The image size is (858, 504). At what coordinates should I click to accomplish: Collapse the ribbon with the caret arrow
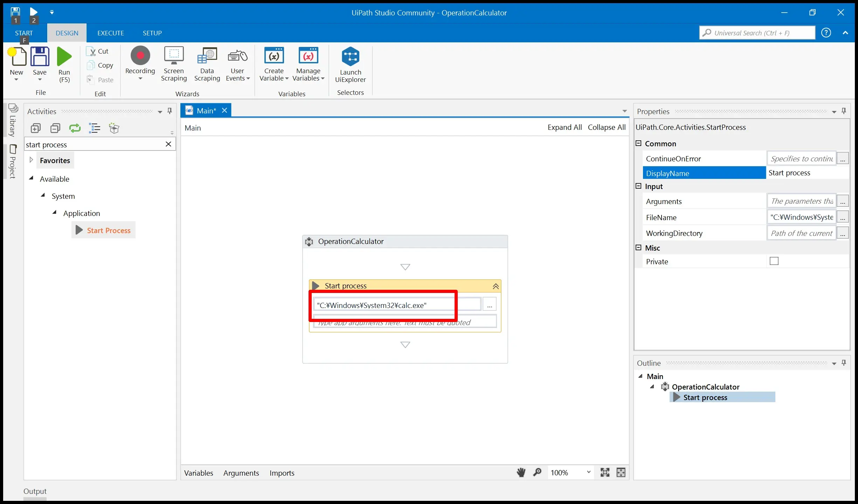(845, 33)
